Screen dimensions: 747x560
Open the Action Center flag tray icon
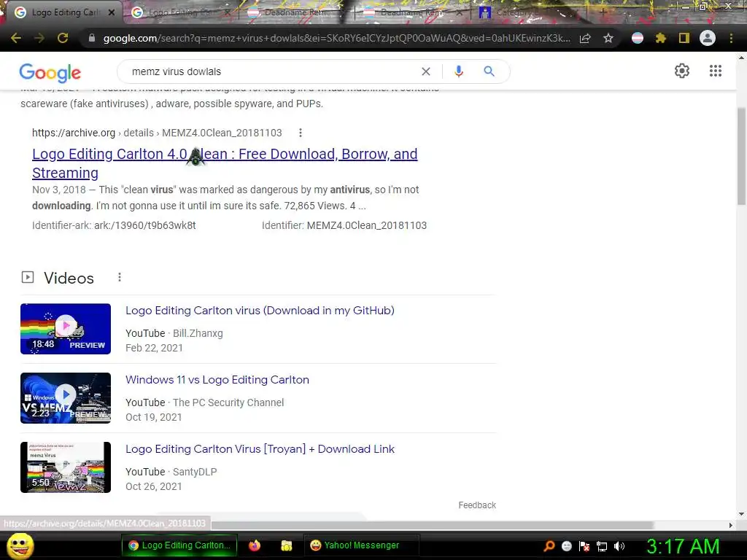584,546
